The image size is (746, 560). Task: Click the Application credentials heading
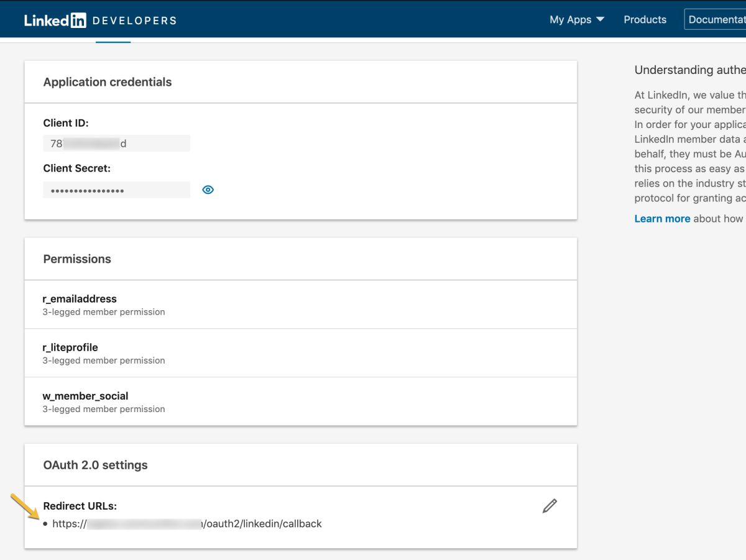108,82
